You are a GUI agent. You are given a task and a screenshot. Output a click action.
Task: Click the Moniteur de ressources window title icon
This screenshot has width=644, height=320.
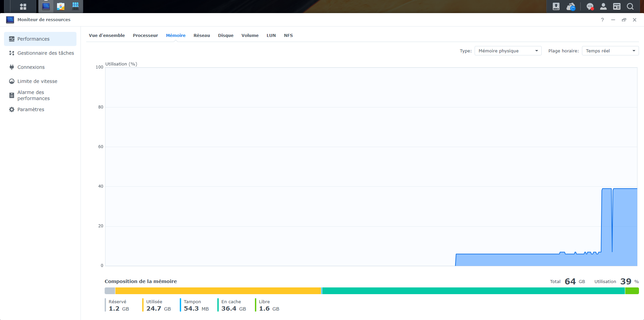pyautogui.click(x=10, y=20)
